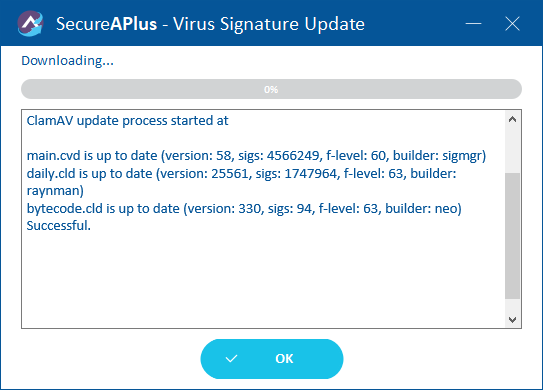
Task: Click the download progress bar
Action: pos(271,89)
